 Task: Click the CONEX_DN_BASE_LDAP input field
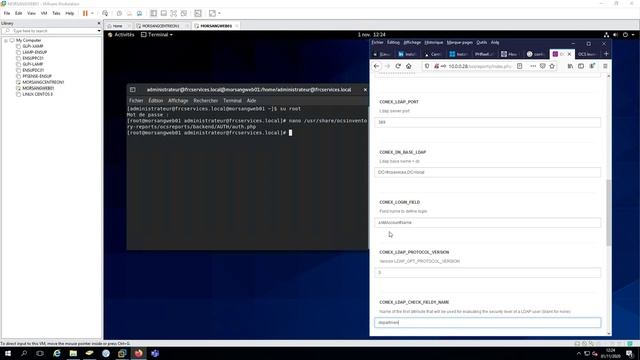pyautogui.click(x=487, y=172)
